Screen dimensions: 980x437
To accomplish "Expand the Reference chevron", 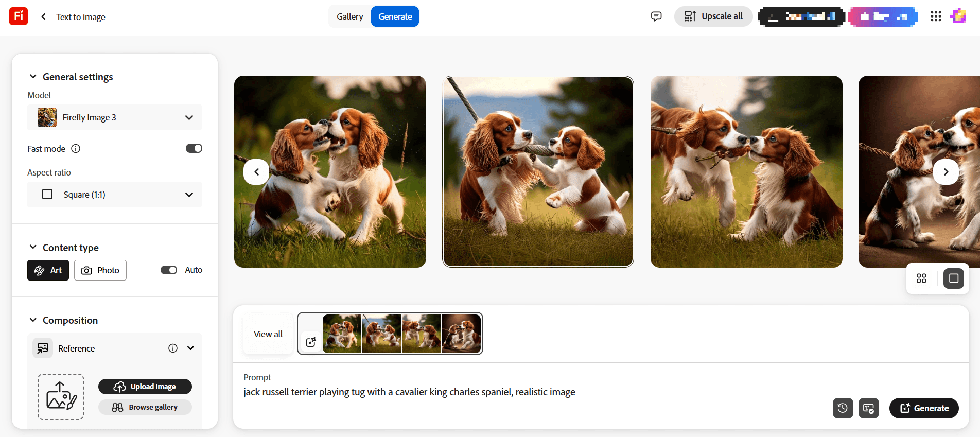I will tap(190, 348).
